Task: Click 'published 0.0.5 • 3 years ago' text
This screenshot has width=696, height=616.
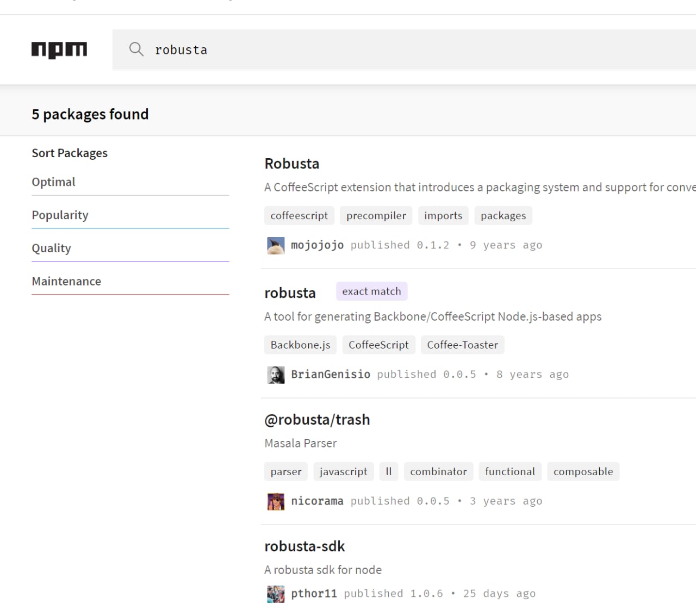Action: pos(446,501)
